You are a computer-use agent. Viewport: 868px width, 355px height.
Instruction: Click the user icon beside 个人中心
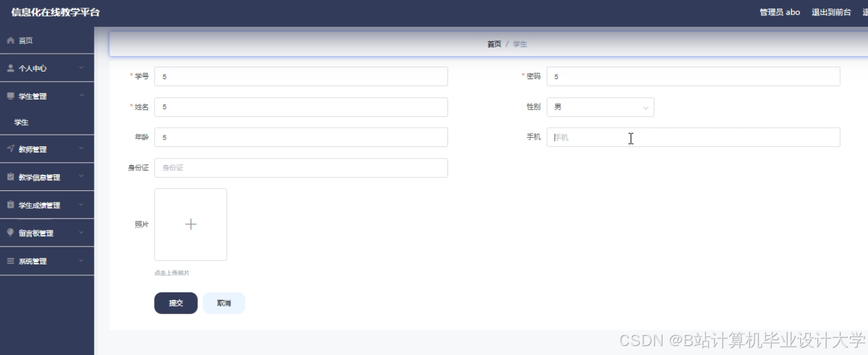tap(10, 68)
